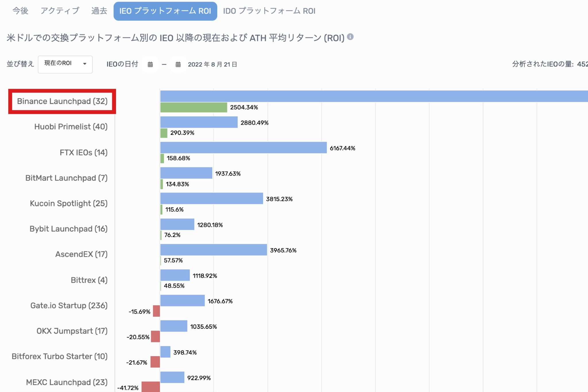Click BitMart's blue 1937.63% bar
This screenshot has width=588, height=392.
click(x=186, y=173)
